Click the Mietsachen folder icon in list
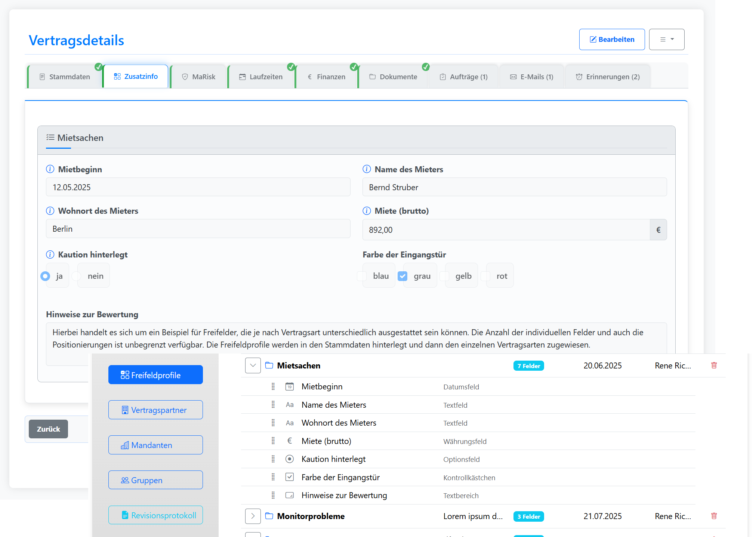 click(x=269, y=365)
